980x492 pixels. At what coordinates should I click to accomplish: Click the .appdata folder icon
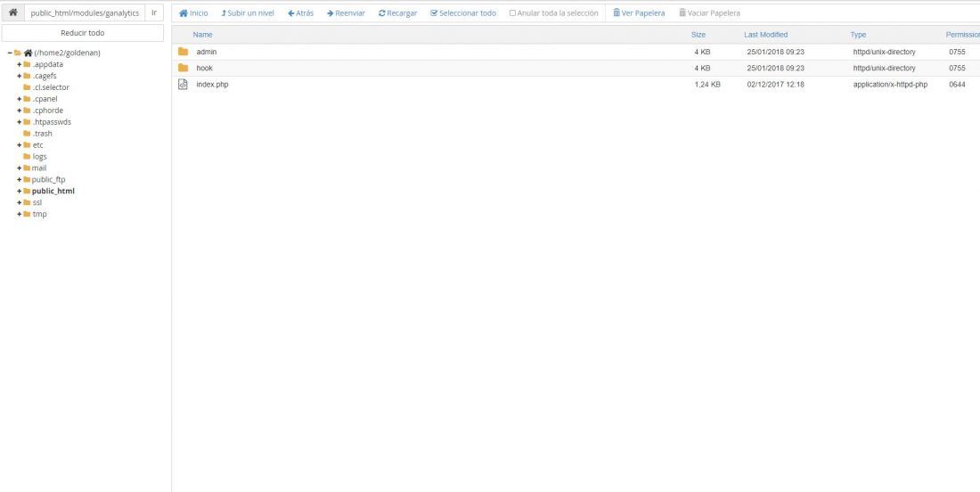click(x=27, y=64)
